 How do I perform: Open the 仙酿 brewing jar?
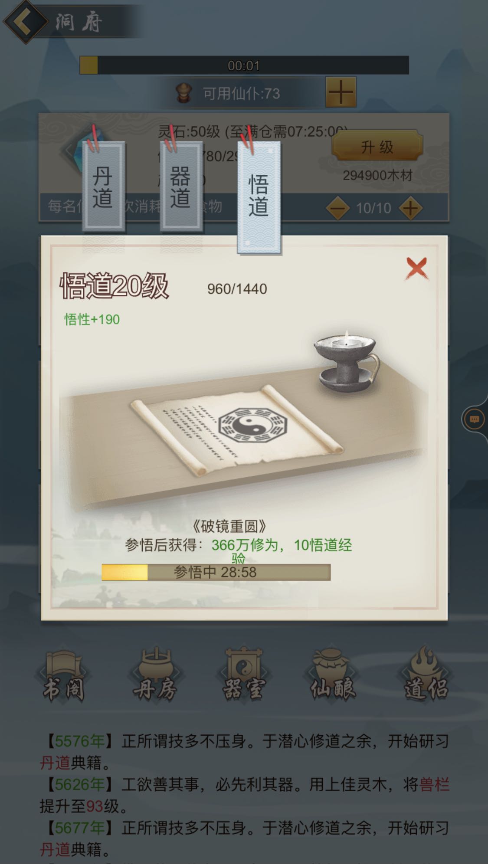click(x=333, y=675)
